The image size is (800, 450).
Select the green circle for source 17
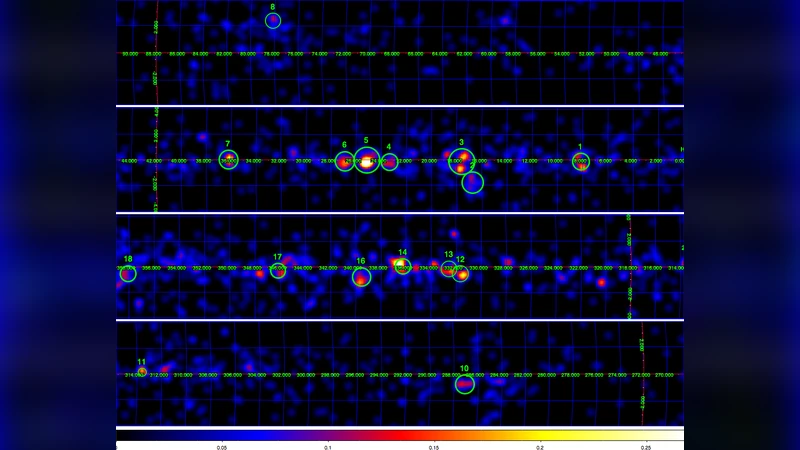[278, 270]
